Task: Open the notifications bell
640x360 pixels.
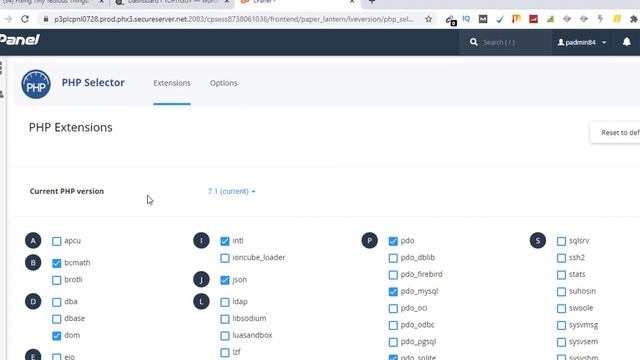Action: click(627, 42)
